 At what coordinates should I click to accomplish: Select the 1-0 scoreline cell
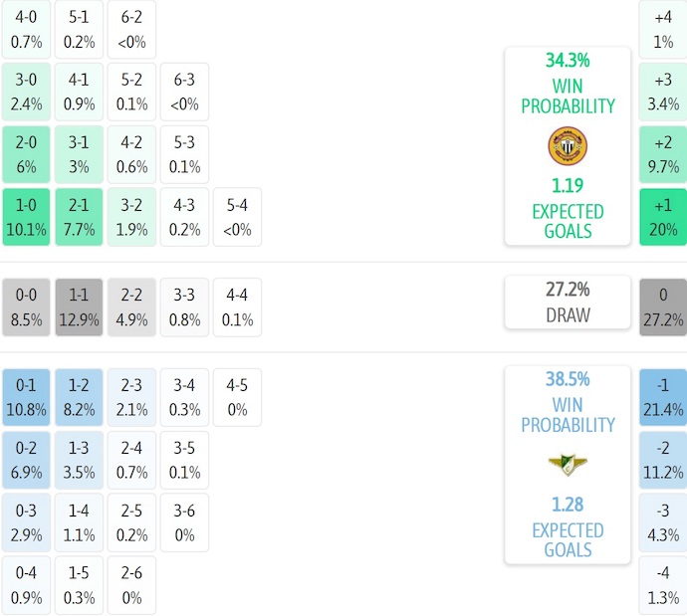(x=26, y=217)
